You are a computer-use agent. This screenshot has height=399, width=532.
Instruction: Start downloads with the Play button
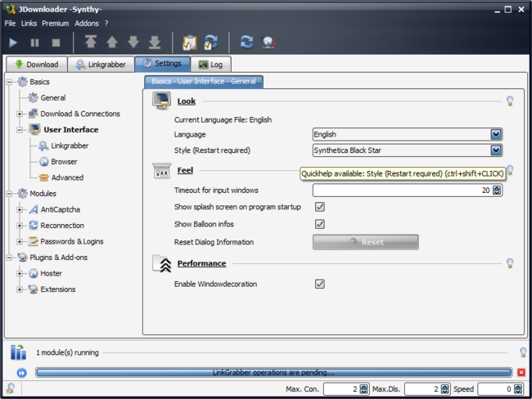tap(13, 43)
